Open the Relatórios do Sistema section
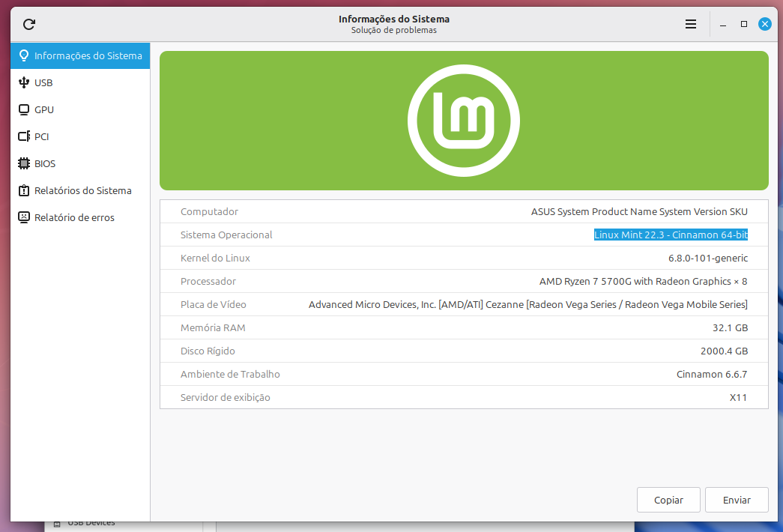783x532 pixels. pyautogui.click(x=82, y=190)
